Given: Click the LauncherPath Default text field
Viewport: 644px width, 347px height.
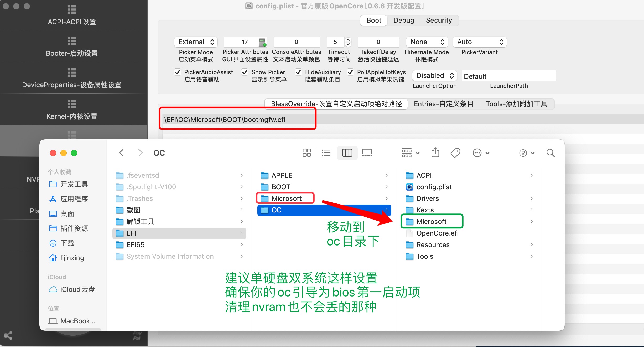Looking at the screenshot, I should 508,76.
